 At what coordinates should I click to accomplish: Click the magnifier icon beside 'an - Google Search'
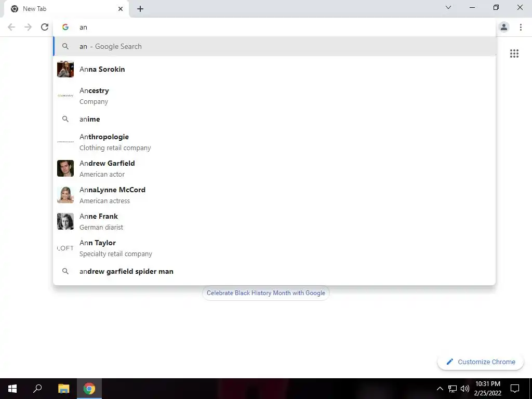[x=65, y=46]
